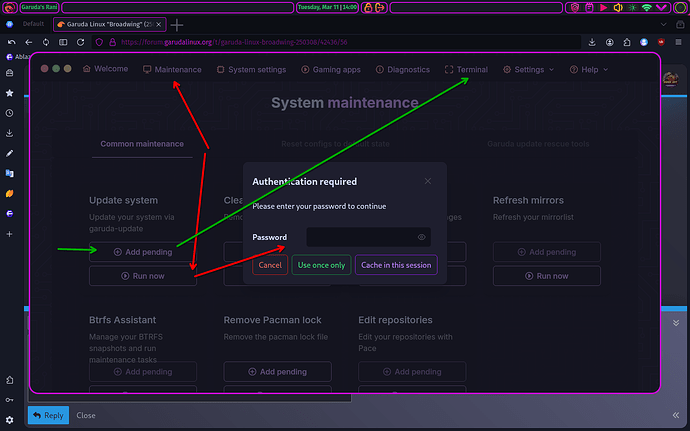690x431 pixels.
Task: Open the list all tabs chevron
Action: (x=664, y=25)
